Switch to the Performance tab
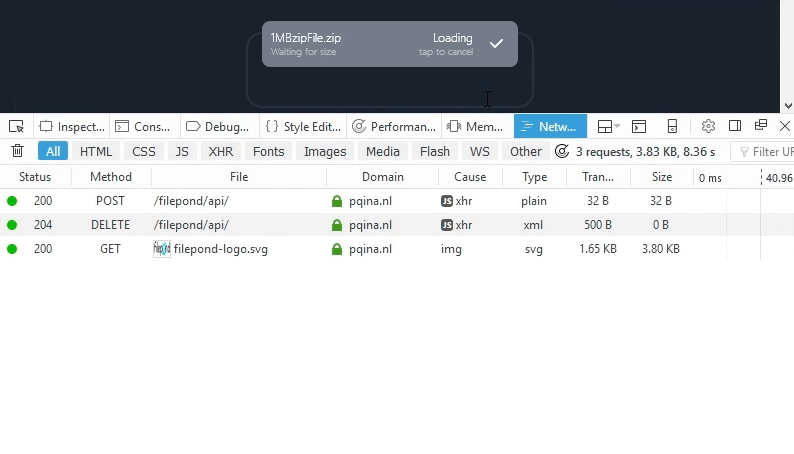 (x=394, y=127)
